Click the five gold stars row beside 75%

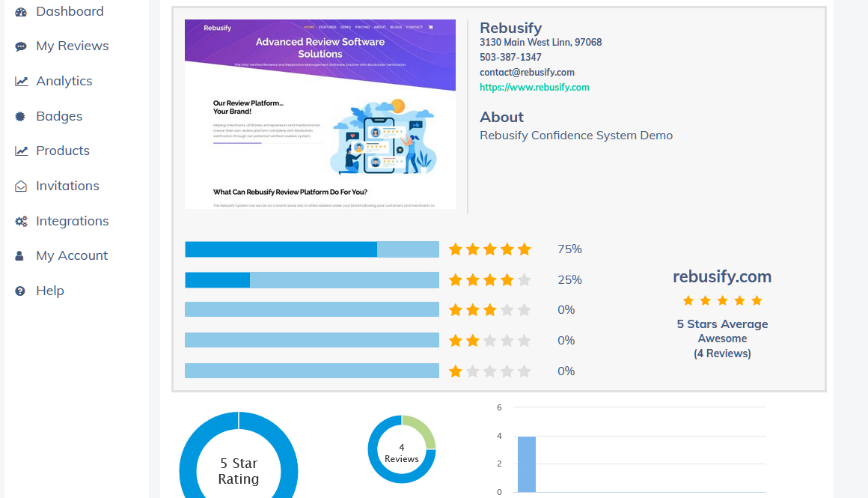pyautogui.click(x=490, y=249)
